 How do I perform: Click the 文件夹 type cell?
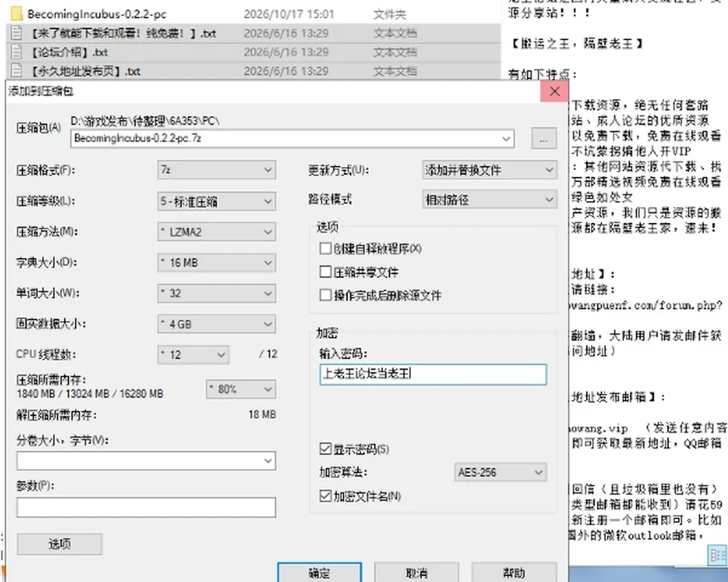point(390,14)
